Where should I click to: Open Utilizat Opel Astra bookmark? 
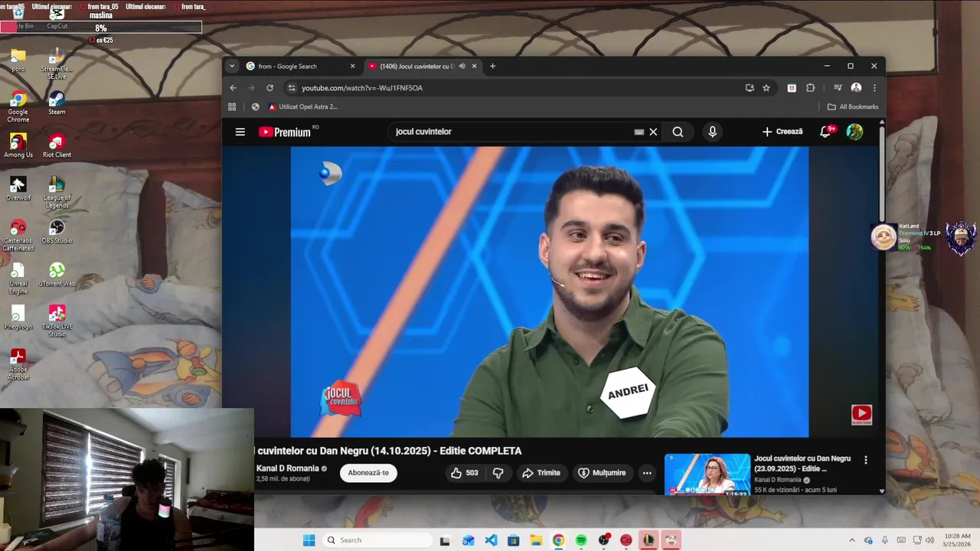[x=302, y=107]
